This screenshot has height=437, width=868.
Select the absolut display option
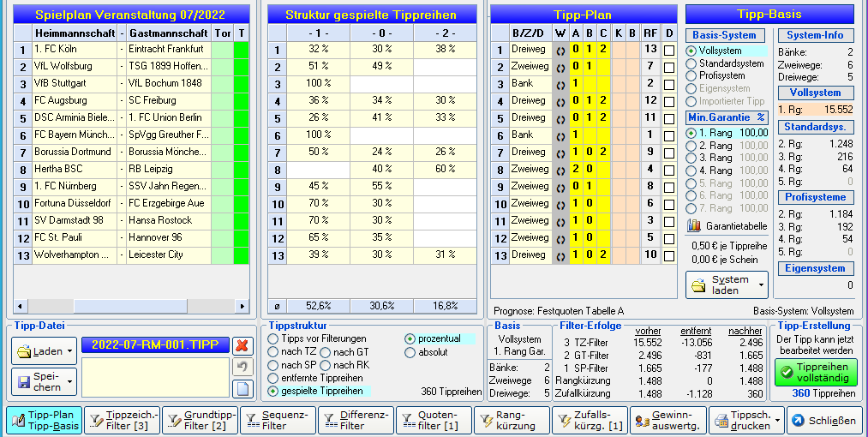click(410, 352)
